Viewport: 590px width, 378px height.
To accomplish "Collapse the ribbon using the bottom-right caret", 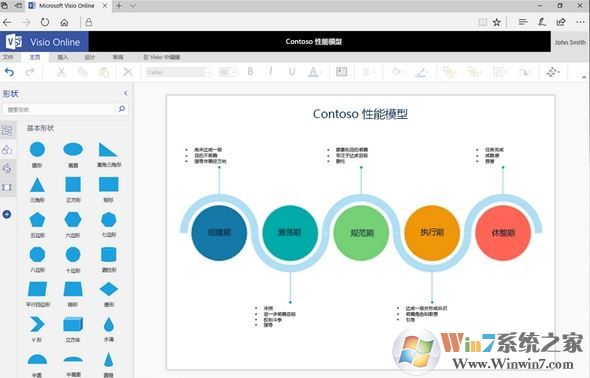I will pos(584,77).
